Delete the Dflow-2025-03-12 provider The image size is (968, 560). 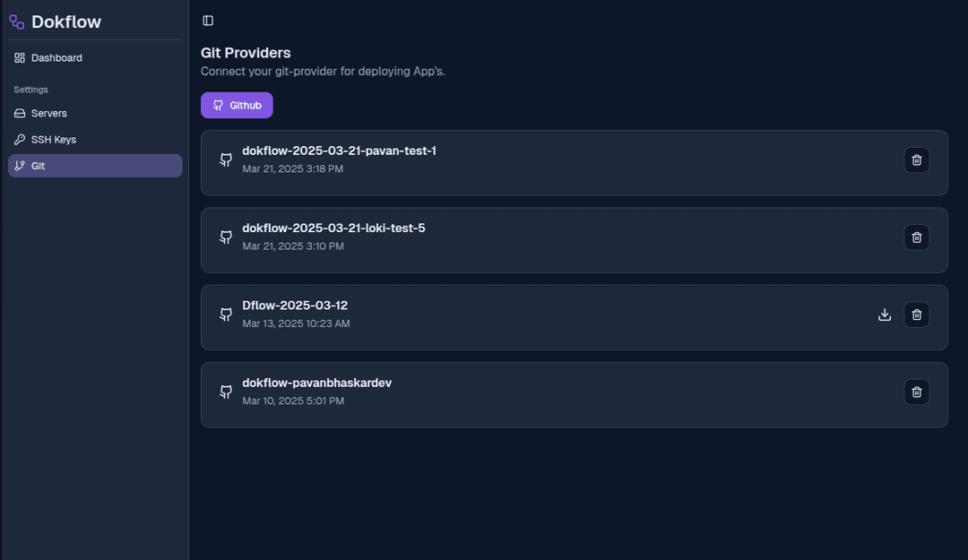[917, 314]
